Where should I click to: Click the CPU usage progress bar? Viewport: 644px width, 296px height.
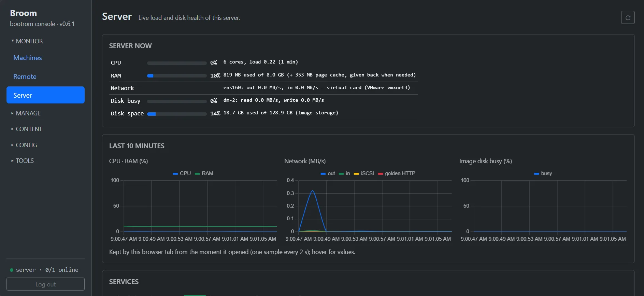pos(177,63)
